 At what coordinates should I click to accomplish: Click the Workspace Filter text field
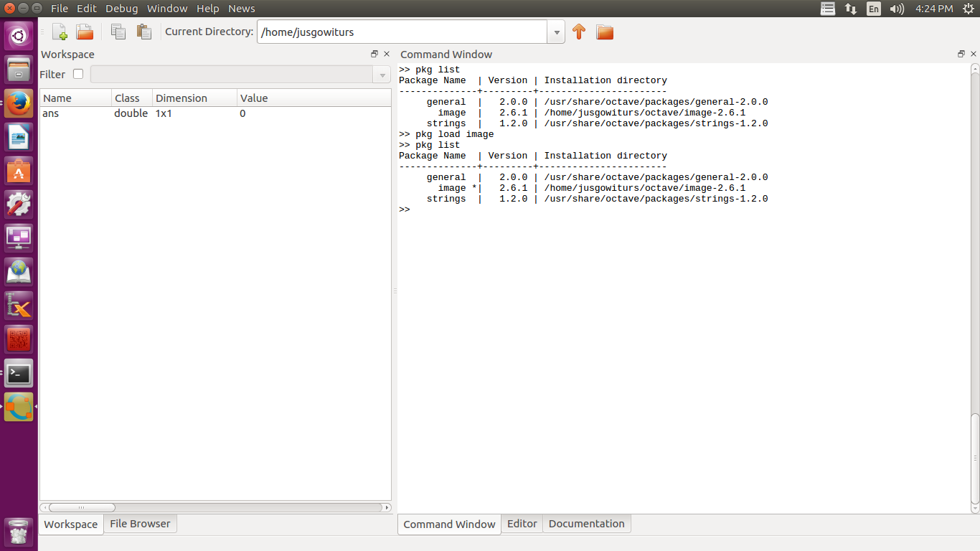[232, 75]
